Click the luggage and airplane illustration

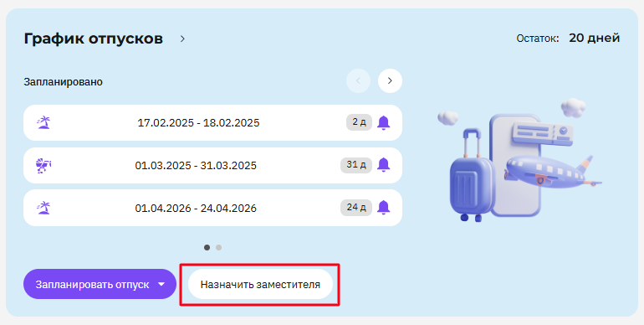519,161
